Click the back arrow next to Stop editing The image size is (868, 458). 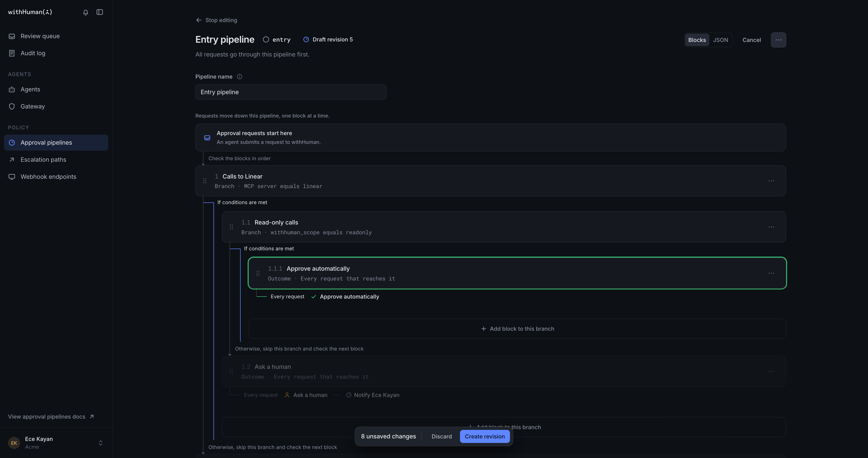coord(199,20)
